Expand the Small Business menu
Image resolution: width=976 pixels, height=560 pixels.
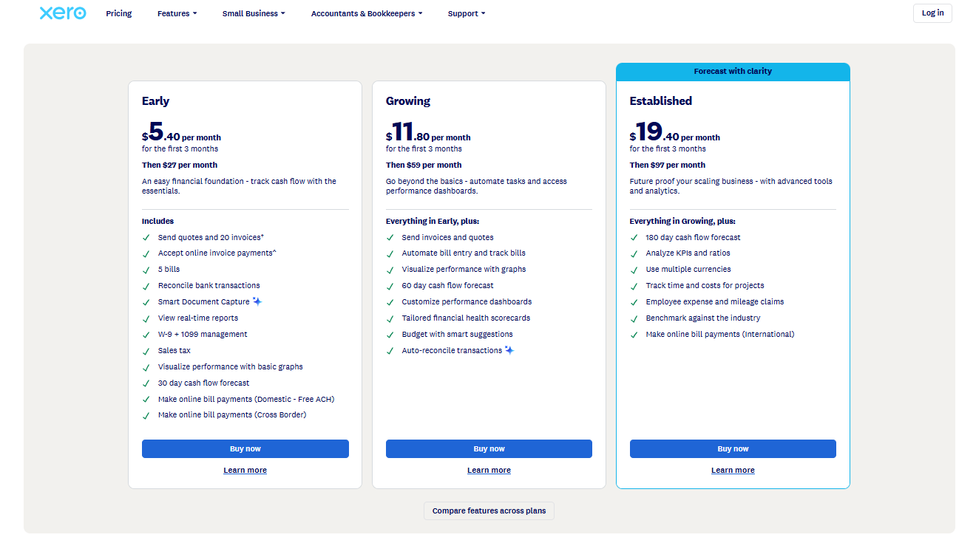(x=254, y=13)
